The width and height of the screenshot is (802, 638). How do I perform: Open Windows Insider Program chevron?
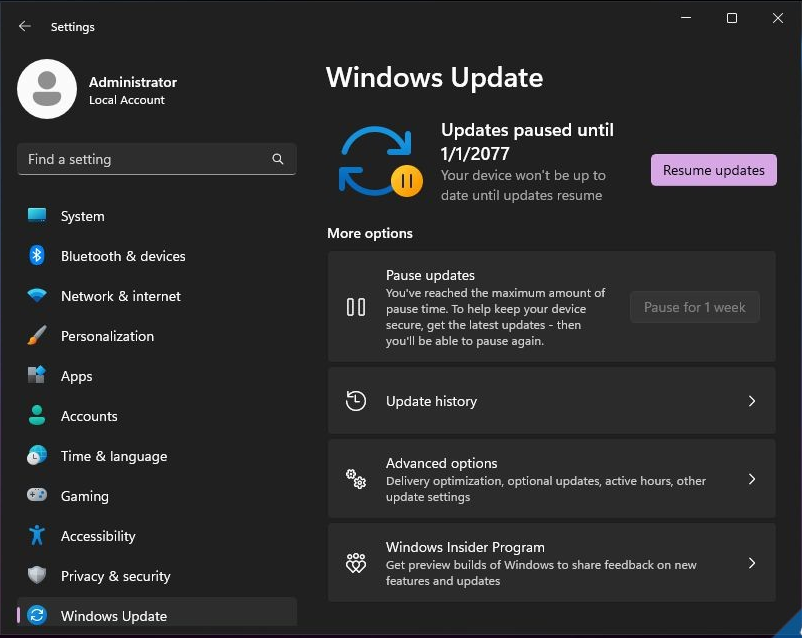tap(751, 563)
